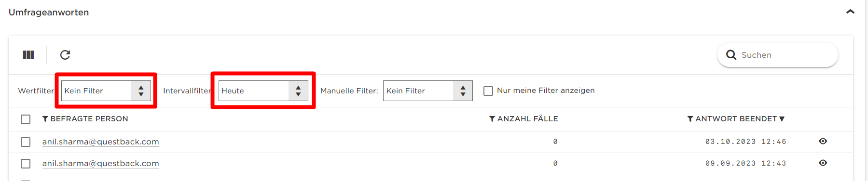Toggle sort arrow on Antwort beendet
868x181 pixels.
click(782, 119)
